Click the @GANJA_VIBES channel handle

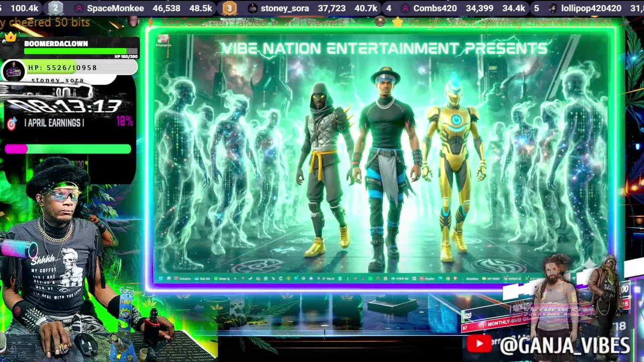[565, 345]
